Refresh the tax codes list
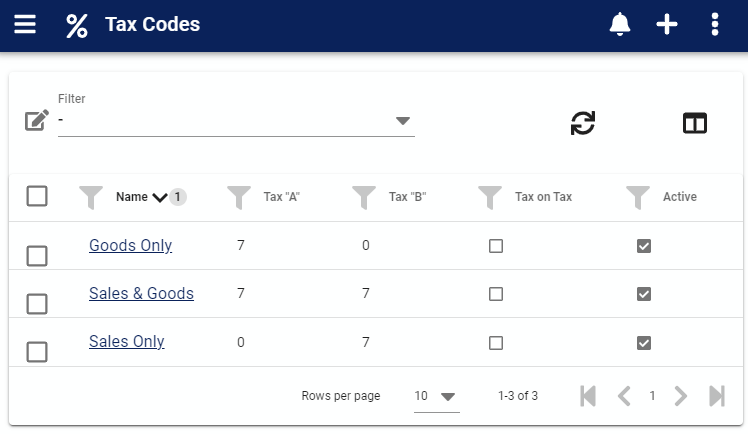The image size is (748, 434). click(x=582, y=123)
